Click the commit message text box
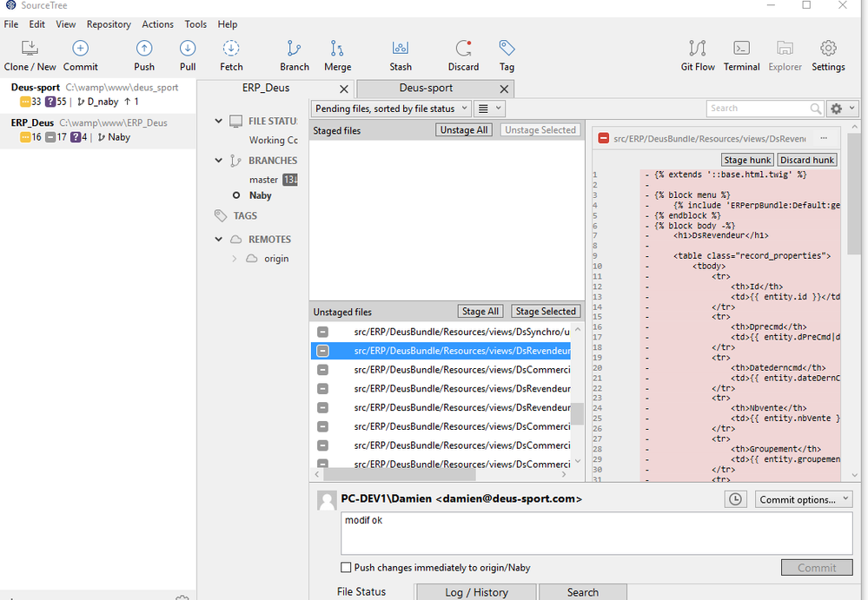Viewport: 868px width, 600px height. [x=597, y=533]
